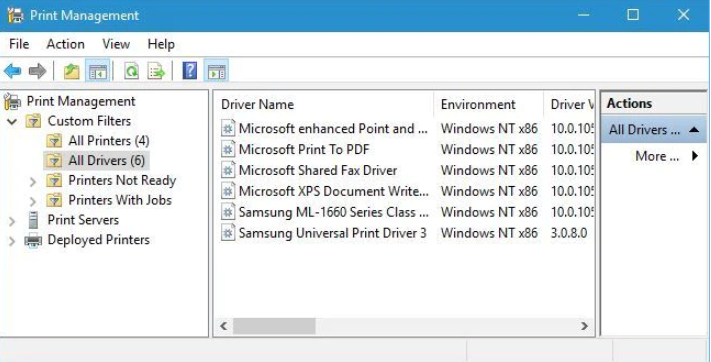Screen dimensions: 711x362
Task: Select Printers Not Ready tree item
Action: pos(122,180)
